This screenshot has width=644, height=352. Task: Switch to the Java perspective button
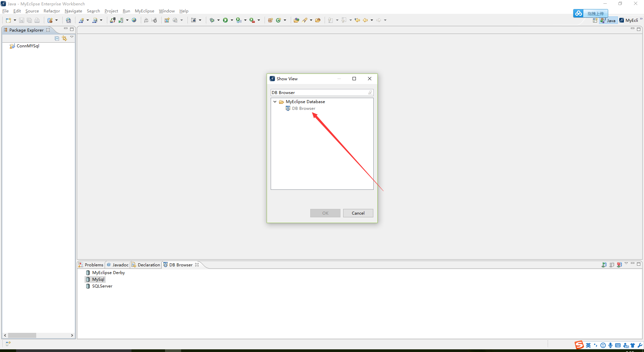(608, 20)
